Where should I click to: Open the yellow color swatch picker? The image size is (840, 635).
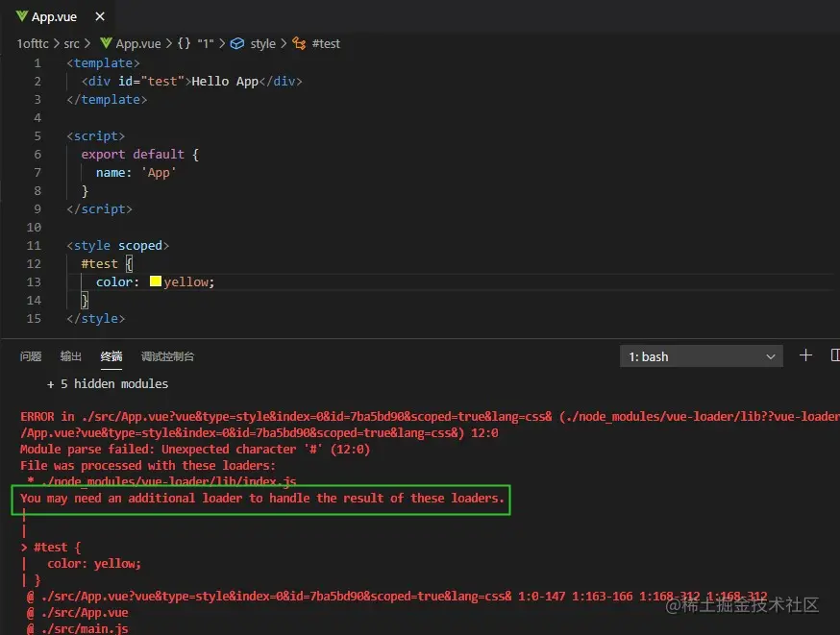156,281
